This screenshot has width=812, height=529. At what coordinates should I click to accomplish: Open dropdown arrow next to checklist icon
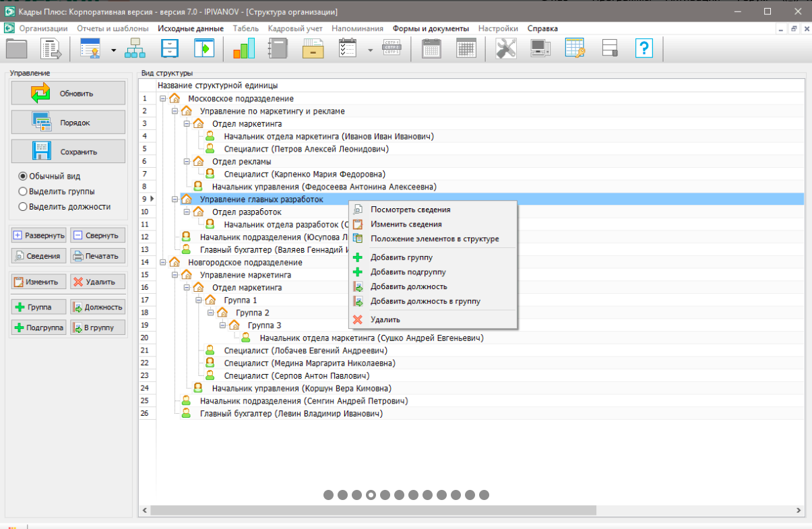click(x=370, y=50)
